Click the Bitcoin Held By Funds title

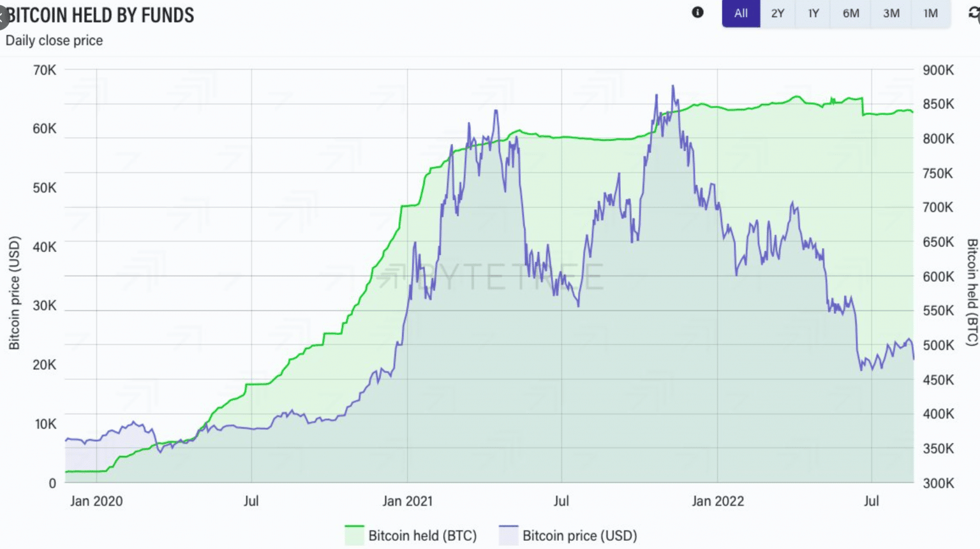(101, 15)
